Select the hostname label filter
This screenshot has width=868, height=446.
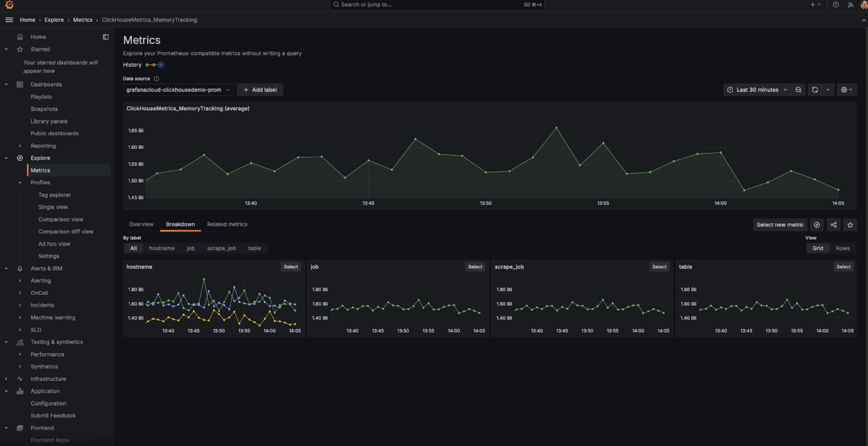[161, 248]
